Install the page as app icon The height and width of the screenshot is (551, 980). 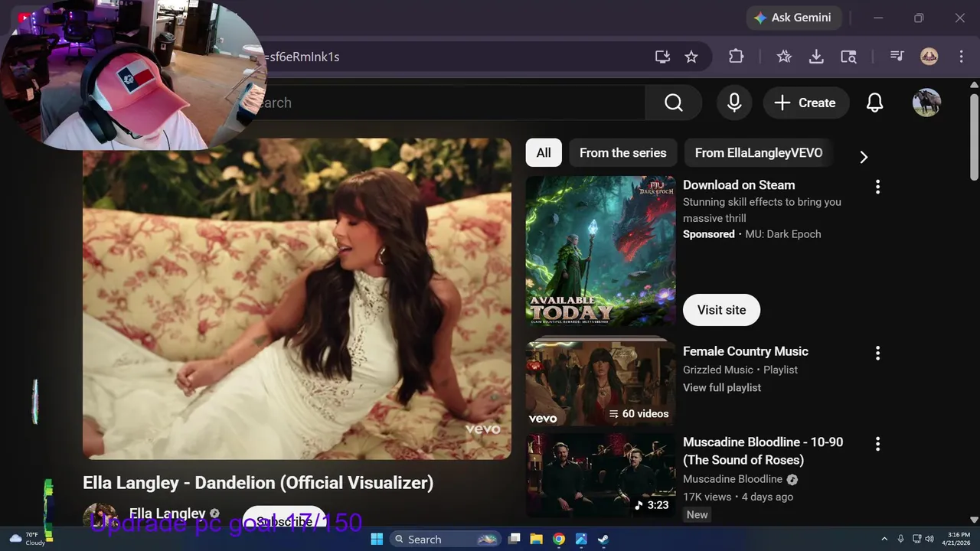point(662,57)
